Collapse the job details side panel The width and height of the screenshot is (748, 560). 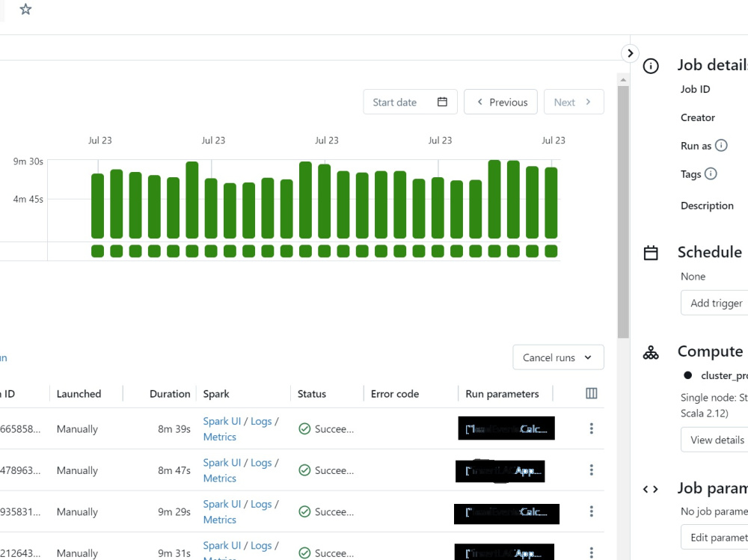tap(630, 53)
